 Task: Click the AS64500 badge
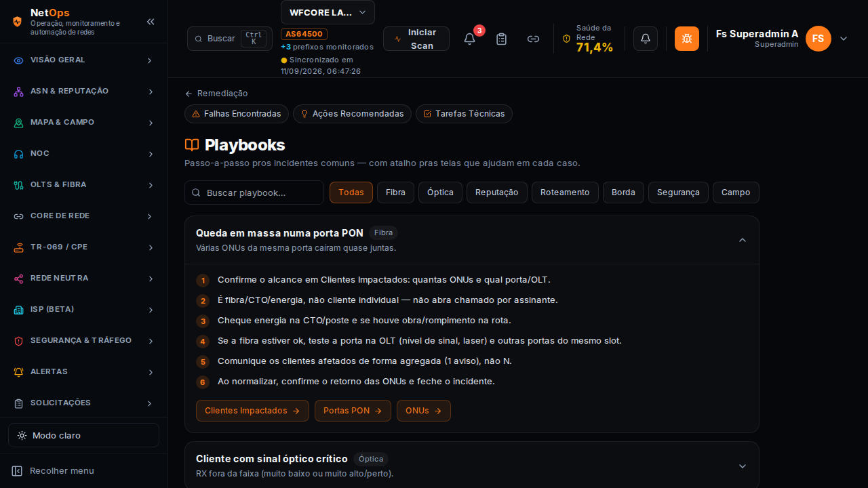coord(304,34)
